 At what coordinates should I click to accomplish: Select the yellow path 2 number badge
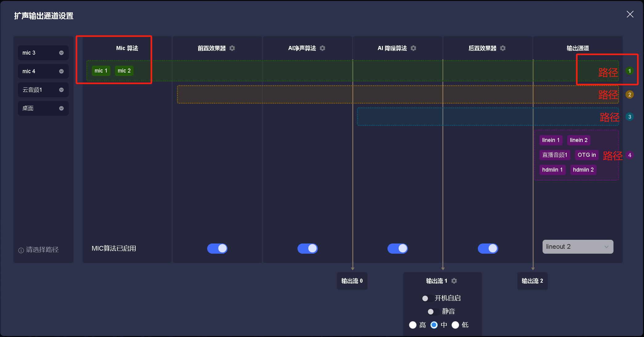630,95
